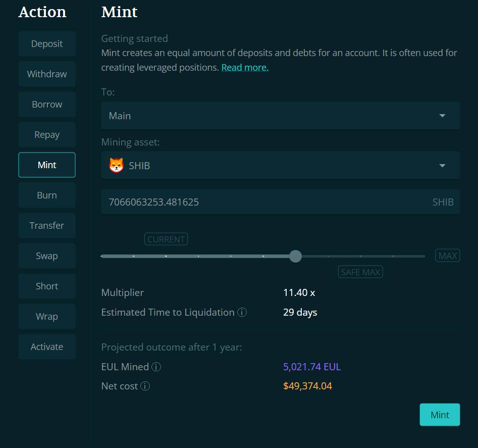Expand the To account dropdown arrow

pyautogui.click(x=442, y=116)
